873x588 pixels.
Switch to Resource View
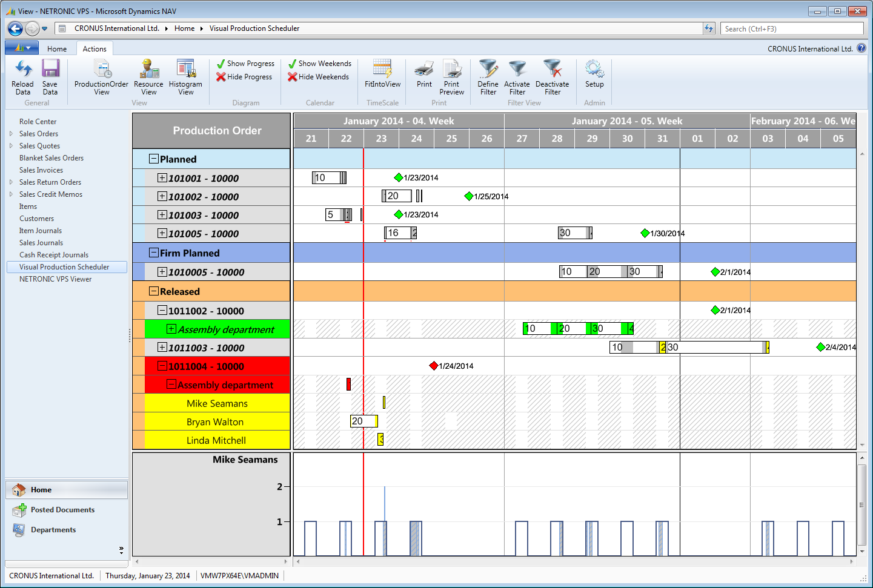click(x=148, y=77)
